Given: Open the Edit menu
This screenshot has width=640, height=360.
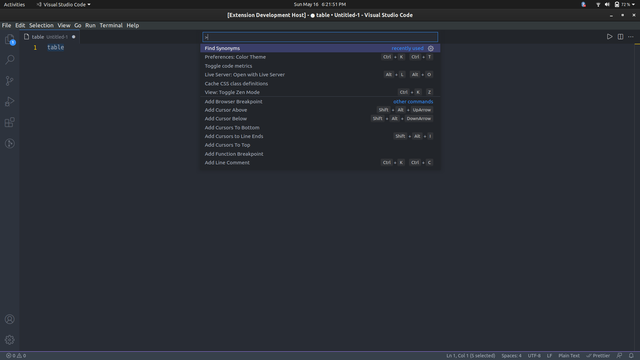Looking at the screenshot, I should (20, 25).
